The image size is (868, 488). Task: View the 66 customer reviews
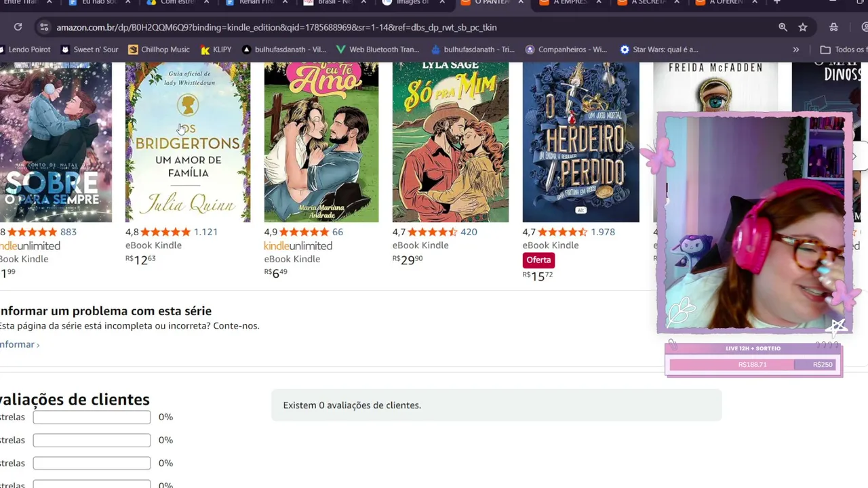[338, 232]
